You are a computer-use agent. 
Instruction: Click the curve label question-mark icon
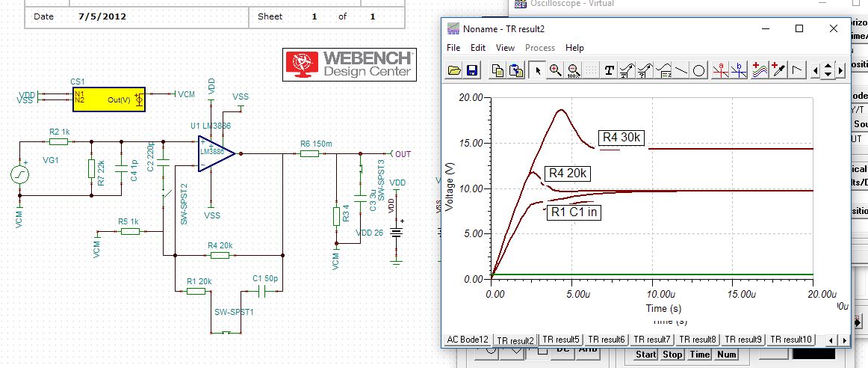pos(645,70)
